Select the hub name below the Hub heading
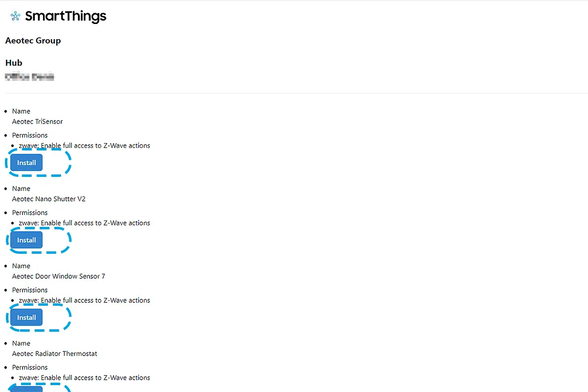This screenshot has height=392, width=588. pyautogui.click(x=29, y=76)
